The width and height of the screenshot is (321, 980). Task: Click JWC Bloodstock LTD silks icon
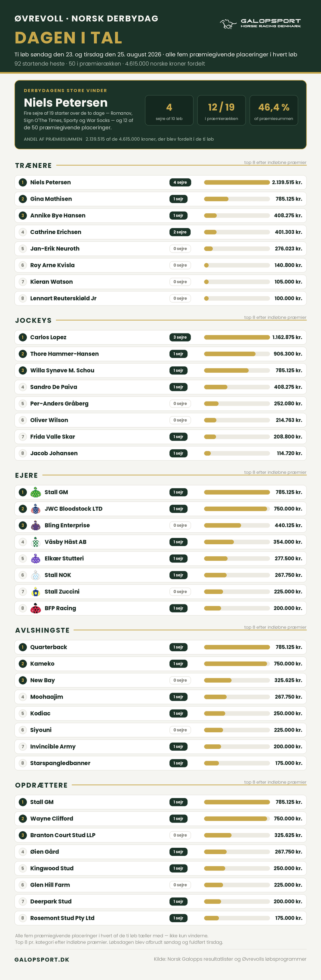36,509
